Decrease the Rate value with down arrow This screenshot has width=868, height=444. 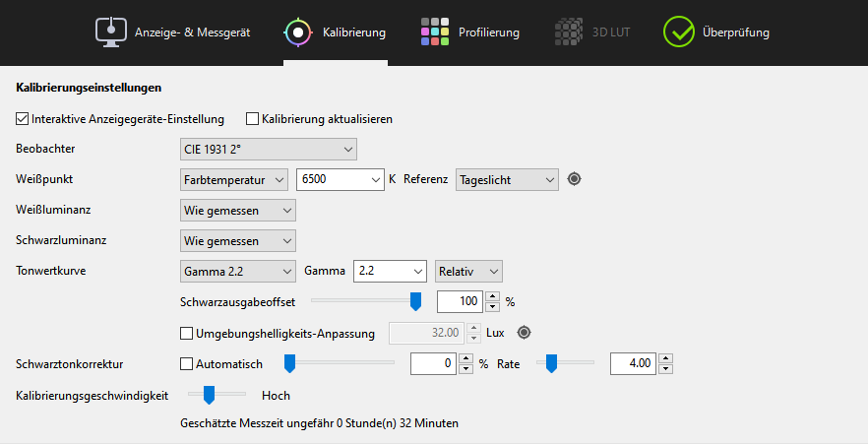pyautogui.click(x=666, y=369)
